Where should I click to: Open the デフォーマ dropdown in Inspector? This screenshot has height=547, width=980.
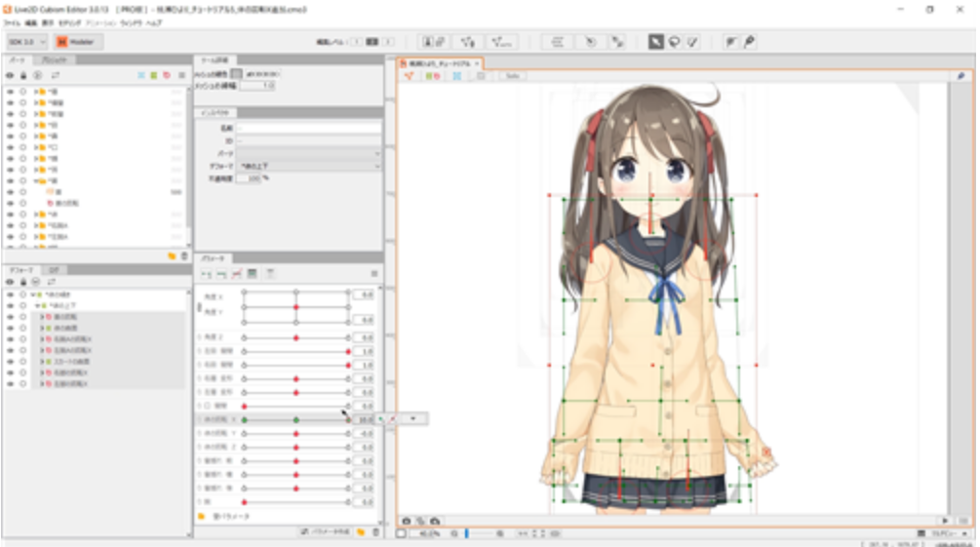[308, 166]
